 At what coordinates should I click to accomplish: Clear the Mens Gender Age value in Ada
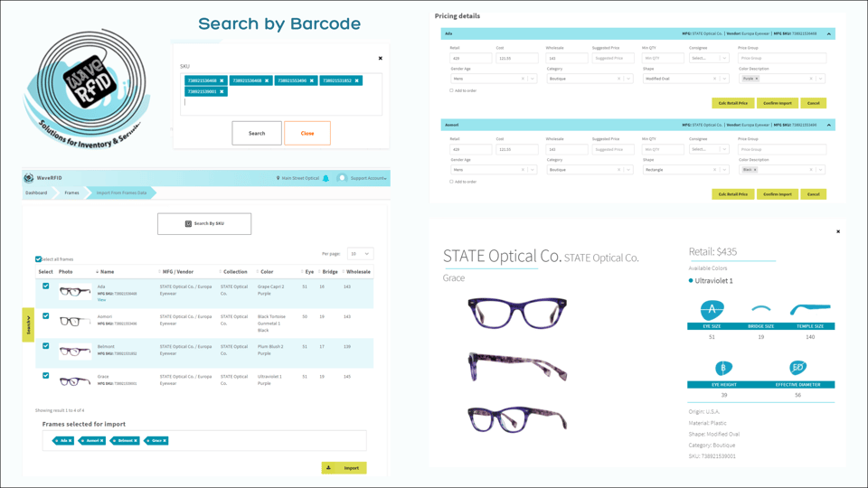click(x=523, y=79)
